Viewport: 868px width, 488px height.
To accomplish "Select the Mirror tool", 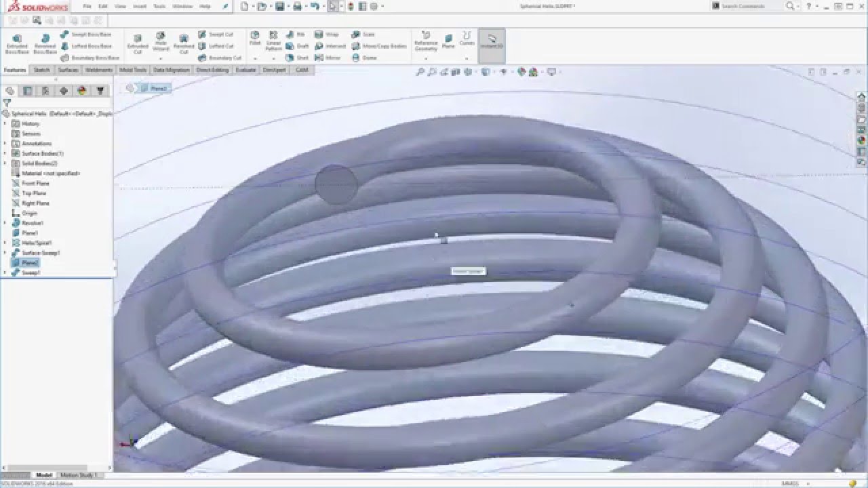I will [328, 58].
